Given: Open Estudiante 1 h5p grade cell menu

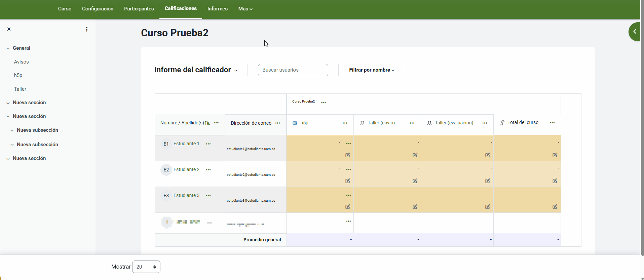Looking at the screenshot, I should [349, 144].
